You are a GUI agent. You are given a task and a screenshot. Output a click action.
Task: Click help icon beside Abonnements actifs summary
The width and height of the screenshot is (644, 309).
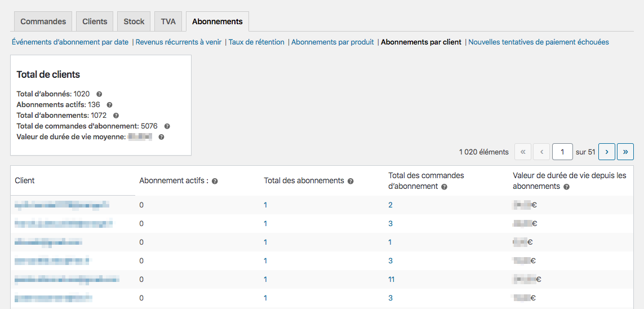[109, 105]
